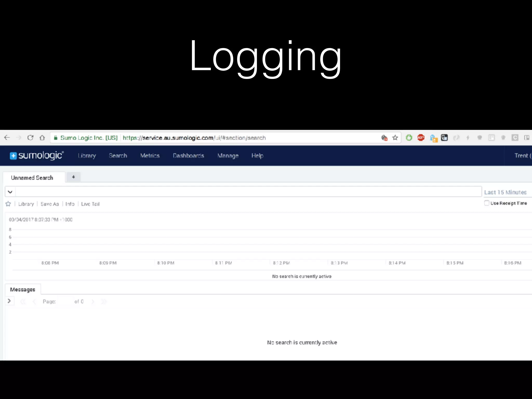532x399 pixels.
Task: Add a new search tab with the plus
Action: (74, 177)
